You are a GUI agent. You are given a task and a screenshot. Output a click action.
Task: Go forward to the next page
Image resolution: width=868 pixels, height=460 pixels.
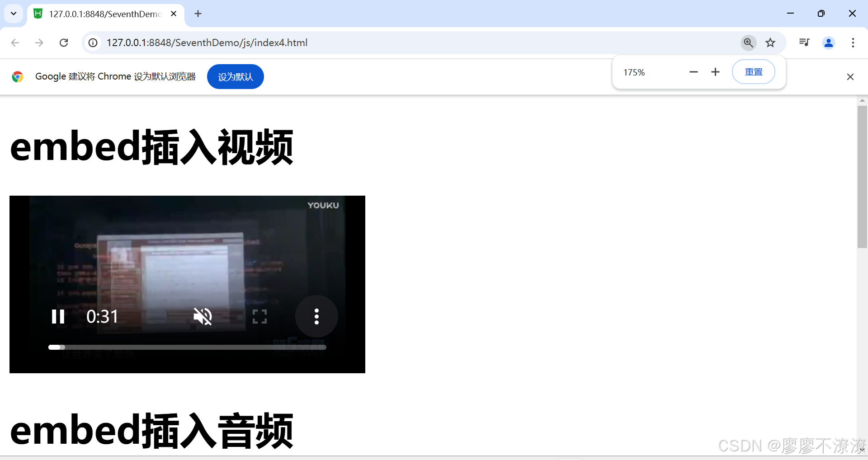(39, 42)
